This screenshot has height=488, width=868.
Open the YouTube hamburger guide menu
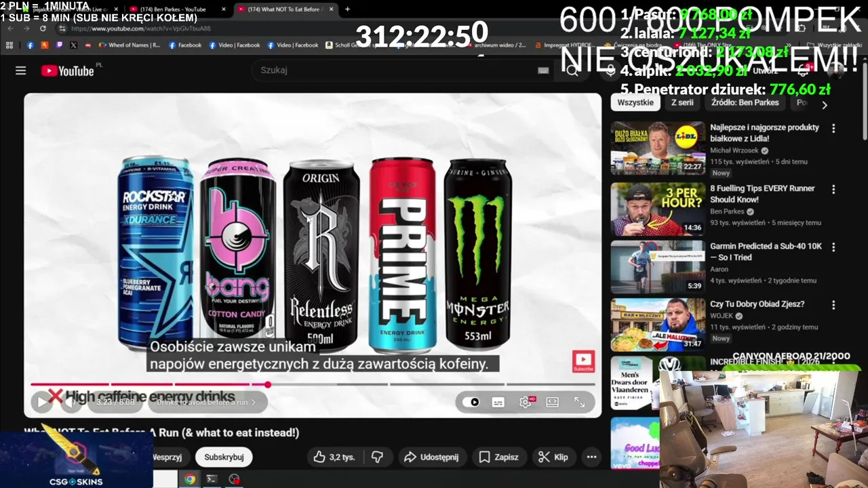(20, 70)
